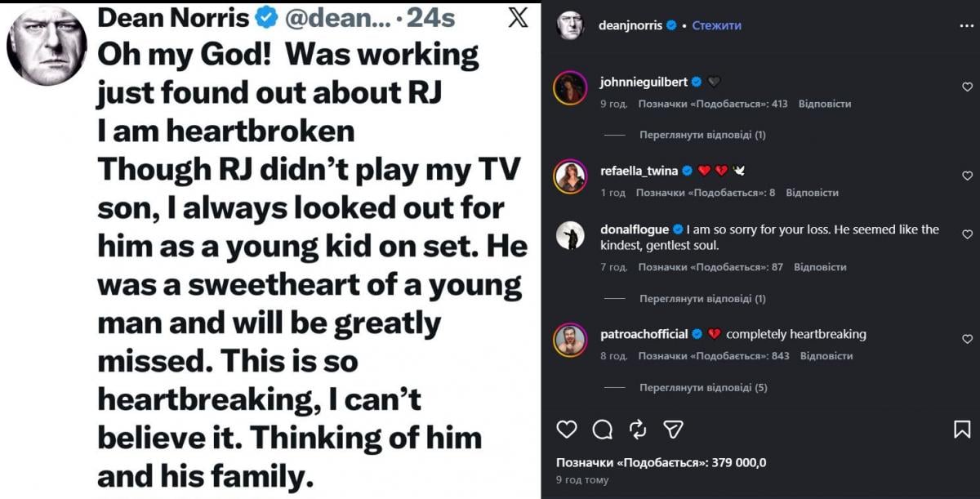Open patroachofficial profile picture
The image size is (980, 499).
point(571,340)
